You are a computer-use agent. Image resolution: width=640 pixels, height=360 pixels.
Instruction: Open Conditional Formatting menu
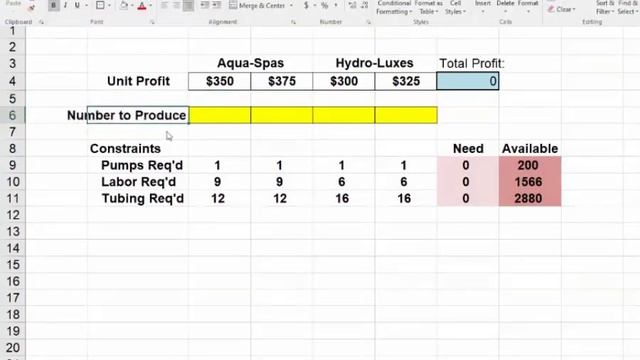tap(394, 7)
